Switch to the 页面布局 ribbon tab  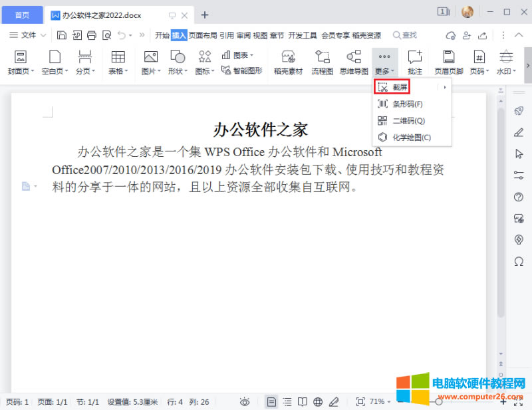[203, 35]
